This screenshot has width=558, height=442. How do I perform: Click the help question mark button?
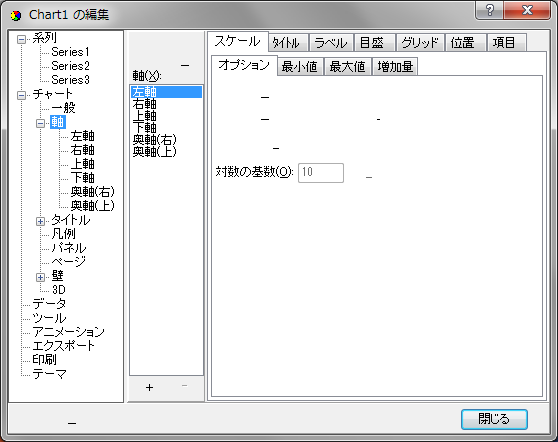(x=489, y=10)
